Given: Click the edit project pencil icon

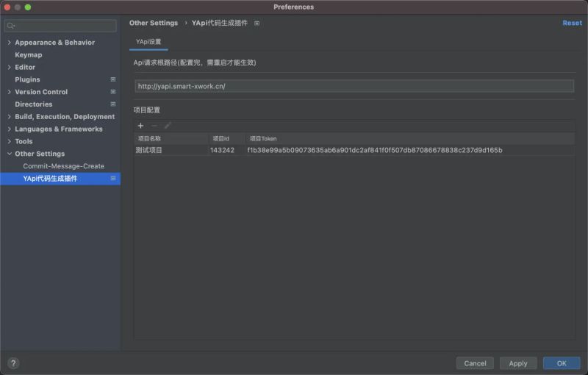Looking at the screenshot, I should (x=168, y=126).
